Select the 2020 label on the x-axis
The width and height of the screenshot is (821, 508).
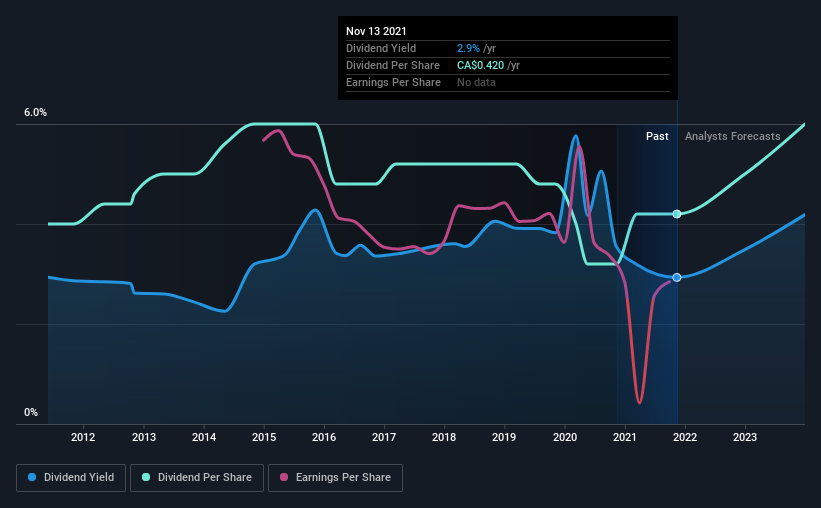click(x=565, y=437)
